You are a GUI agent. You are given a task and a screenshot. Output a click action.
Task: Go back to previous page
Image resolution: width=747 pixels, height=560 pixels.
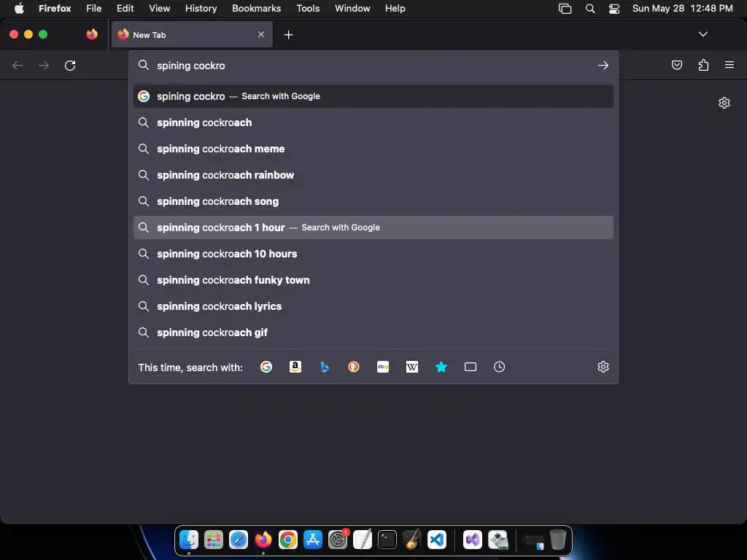(18, 65)
